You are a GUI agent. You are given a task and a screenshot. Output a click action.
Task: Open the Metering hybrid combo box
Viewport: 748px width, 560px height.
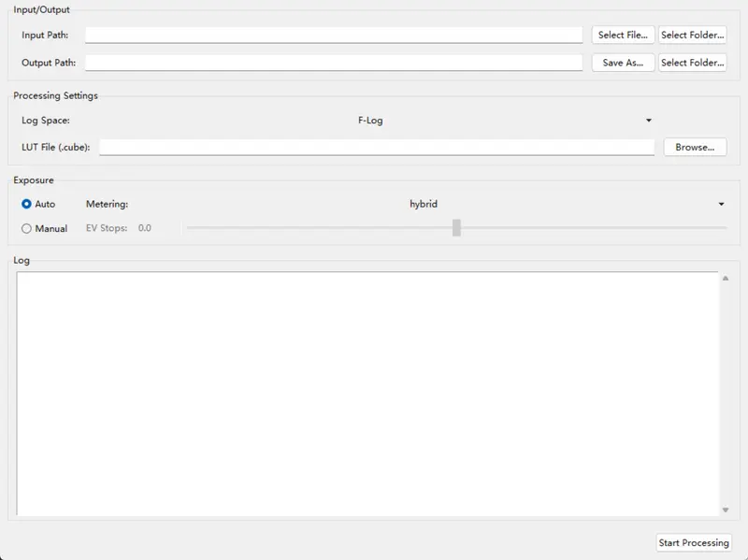click(424, 204)
